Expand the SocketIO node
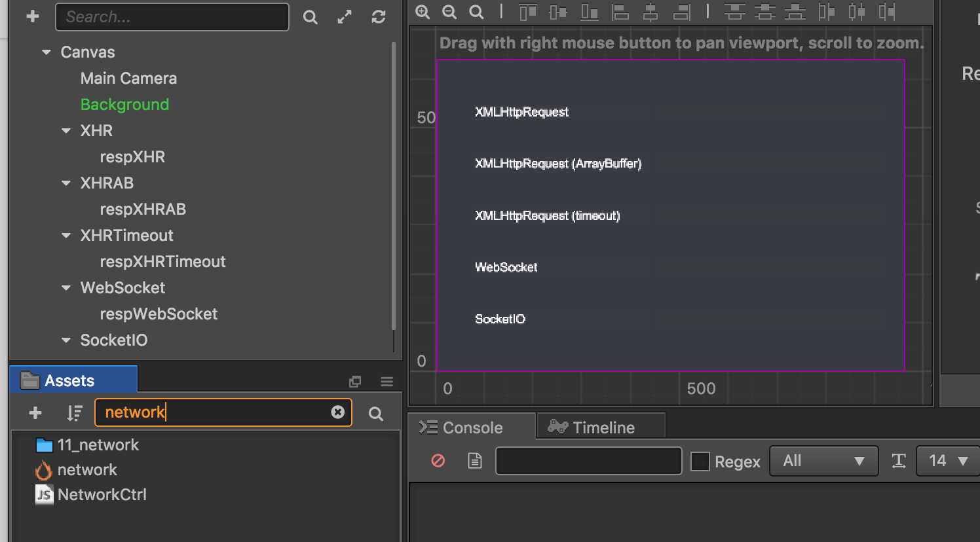 click(x=66, y=340)
